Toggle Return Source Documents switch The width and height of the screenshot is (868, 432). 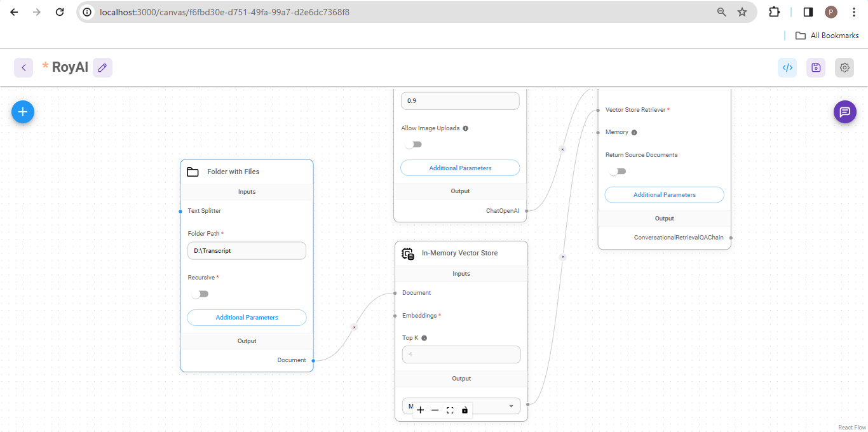click(618, 172)
